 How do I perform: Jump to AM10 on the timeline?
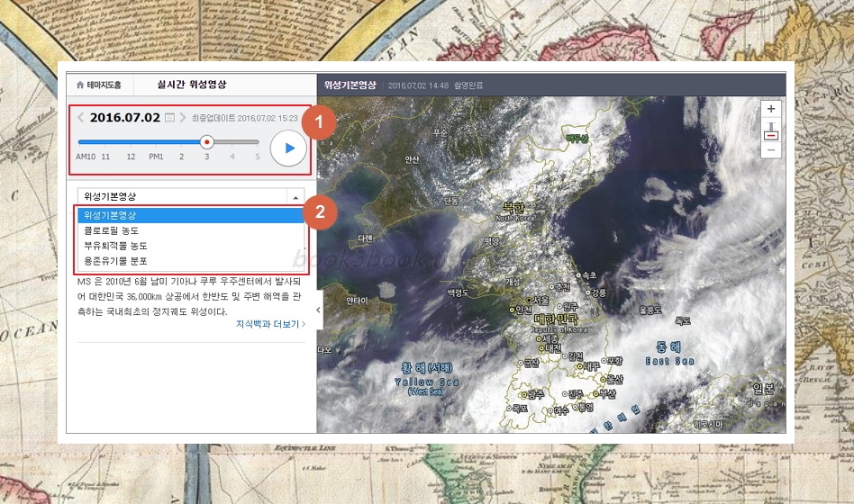click(86, 157)
